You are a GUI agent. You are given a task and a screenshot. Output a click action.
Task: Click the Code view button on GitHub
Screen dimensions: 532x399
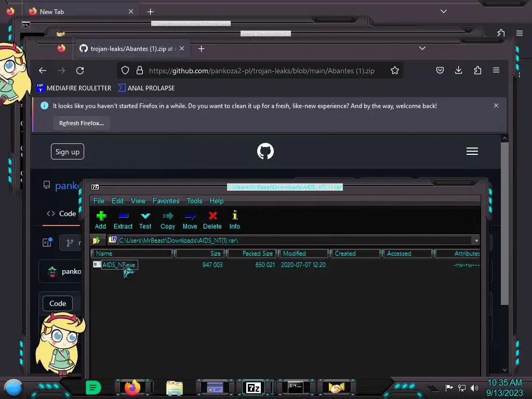click(x=58, y=303)
